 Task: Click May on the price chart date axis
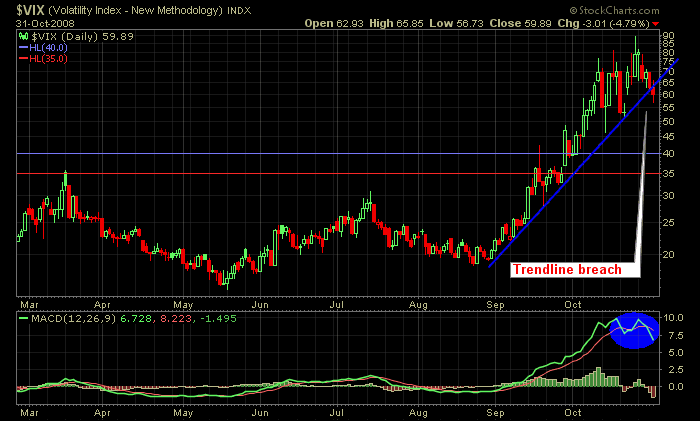click(x=183, y=304)
